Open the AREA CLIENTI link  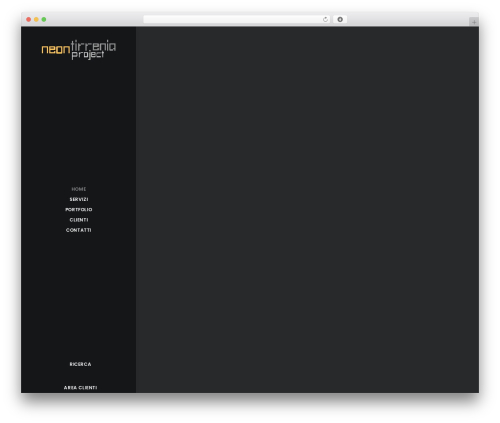(x=80, y=388)
